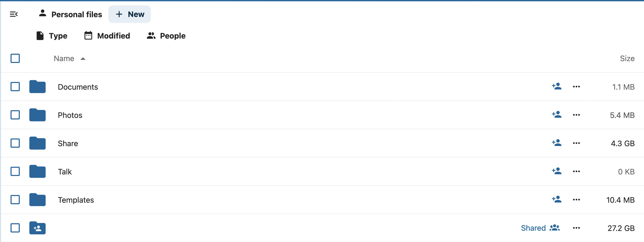This screenshot has width=644, height=242.
Task: Check the Documents folder checkbox
Action: (15, 87)
